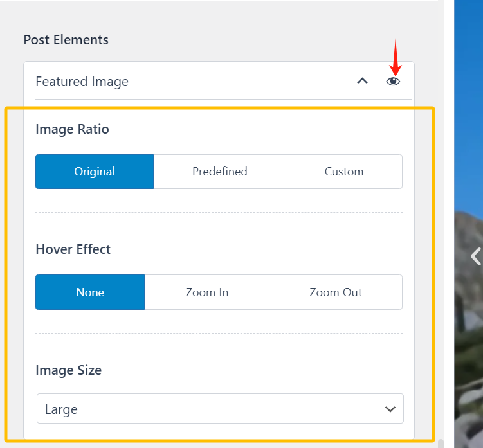This screenshot has width=483, height=448.
Task: Click the Image Ratio label
Action: (x=73, y=129)
